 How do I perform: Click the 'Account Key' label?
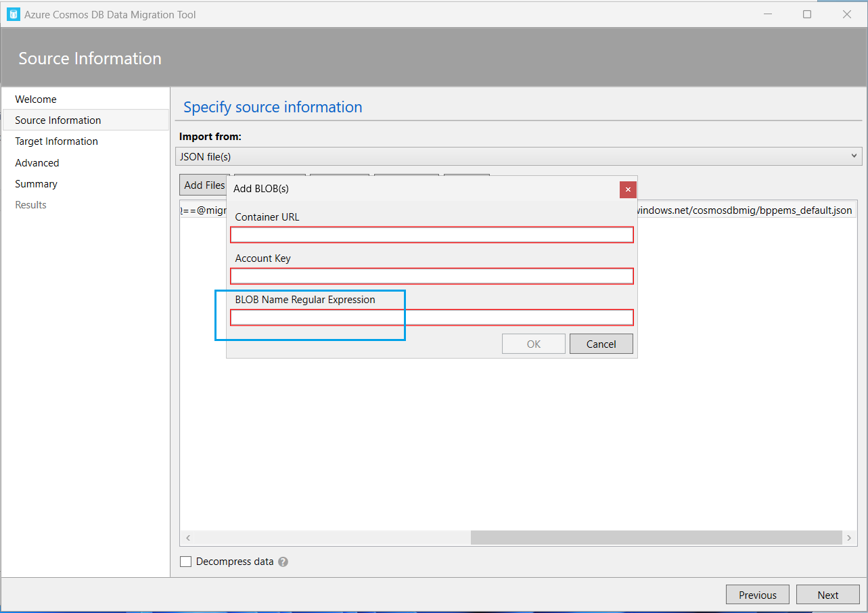tap(263, 258)
